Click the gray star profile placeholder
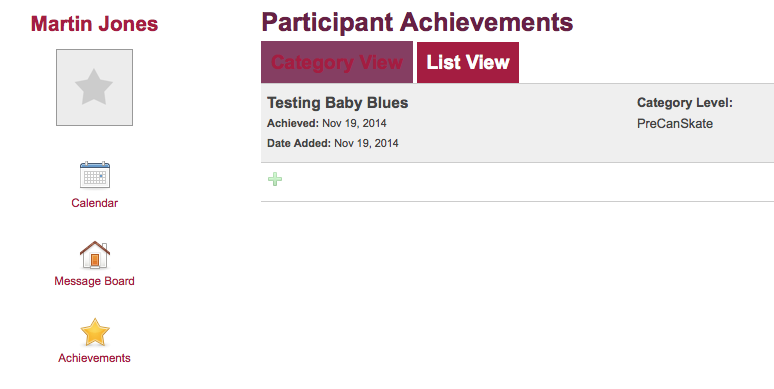The height and width of the screenshot is (389, 774). (94, 87)
